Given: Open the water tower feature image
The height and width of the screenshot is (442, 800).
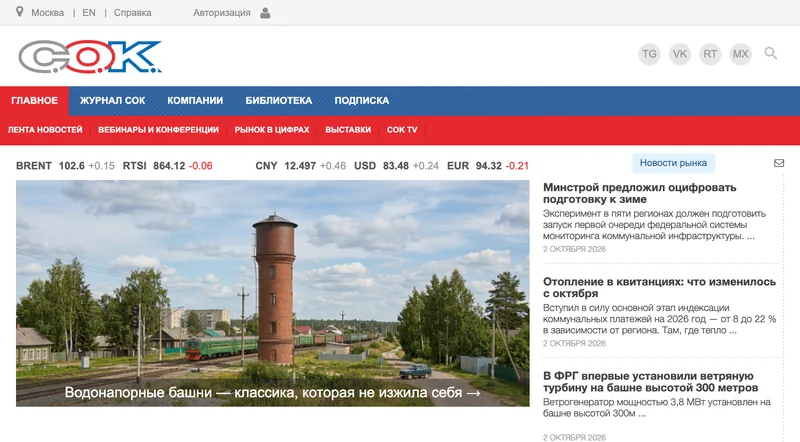Looking at the screenshot, I should click(x=272, y=293).
